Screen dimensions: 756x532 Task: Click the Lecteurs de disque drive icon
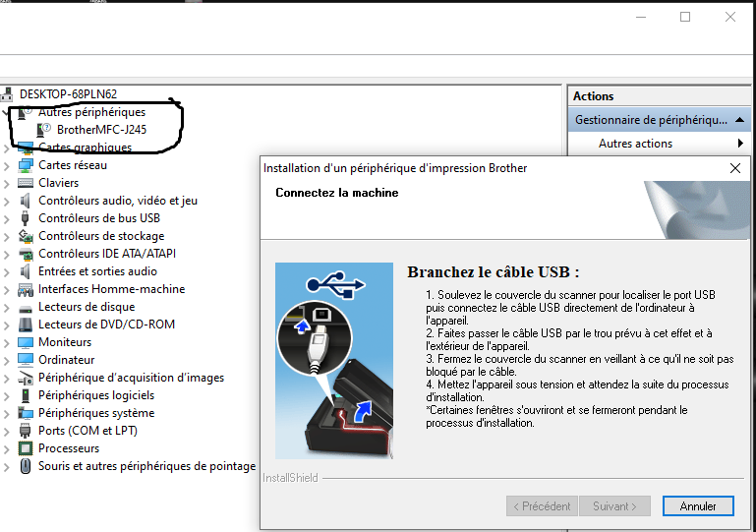pos(26,308)
